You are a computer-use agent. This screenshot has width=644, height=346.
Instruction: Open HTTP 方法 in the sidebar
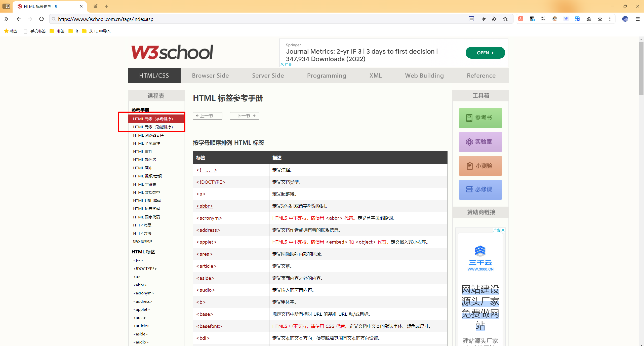tap(142, 233)
